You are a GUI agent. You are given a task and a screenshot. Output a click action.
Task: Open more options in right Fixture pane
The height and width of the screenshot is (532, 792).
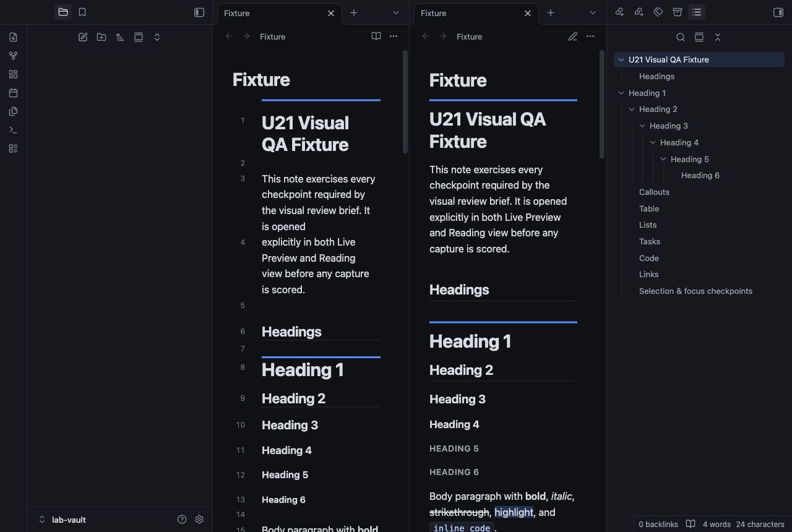click(x=590, y=36)
